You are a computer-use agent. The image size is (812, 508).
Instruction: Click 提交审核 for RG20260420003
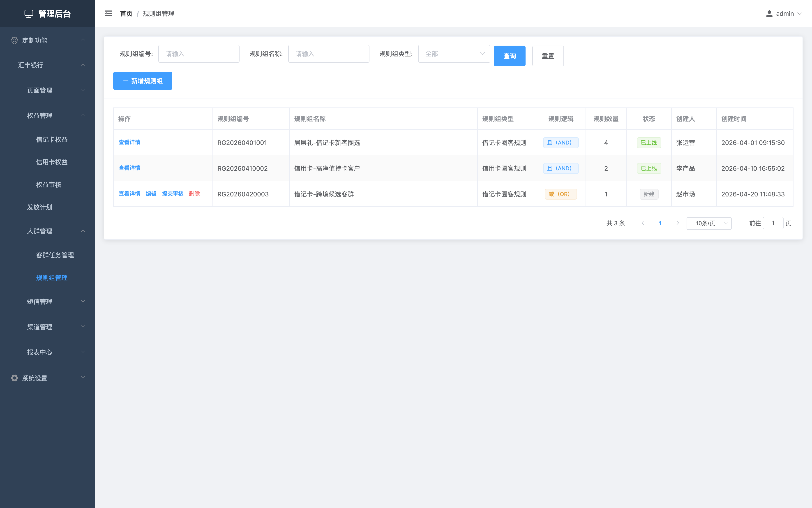(x=173, y=194)
